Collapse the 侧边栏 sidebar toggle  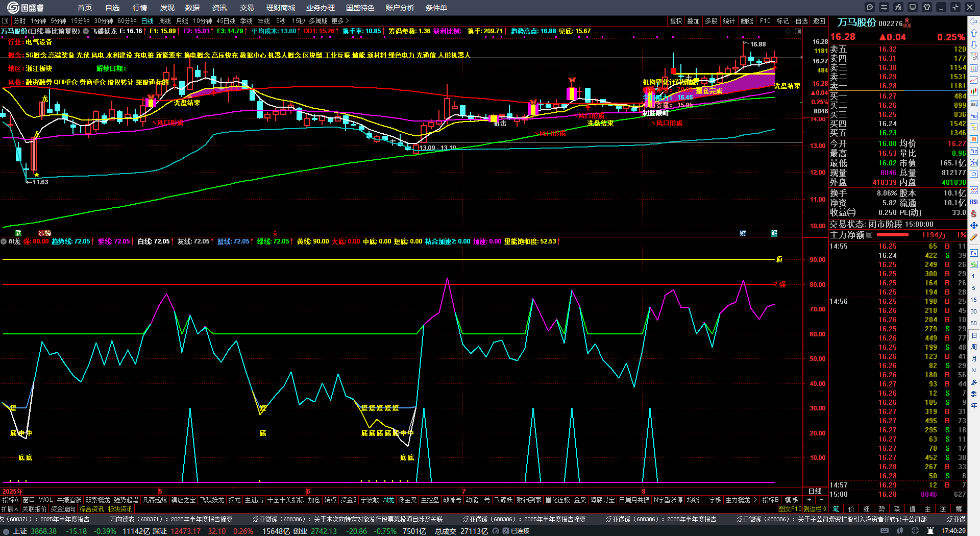[815, 509]
